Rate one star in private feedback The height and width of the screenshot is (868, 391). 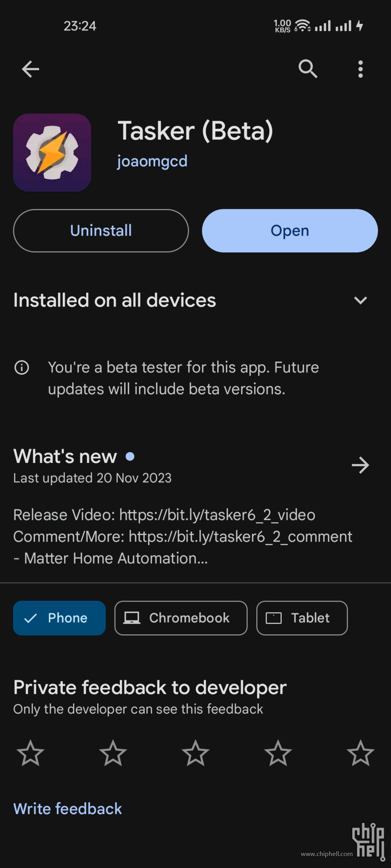[30, 753]
